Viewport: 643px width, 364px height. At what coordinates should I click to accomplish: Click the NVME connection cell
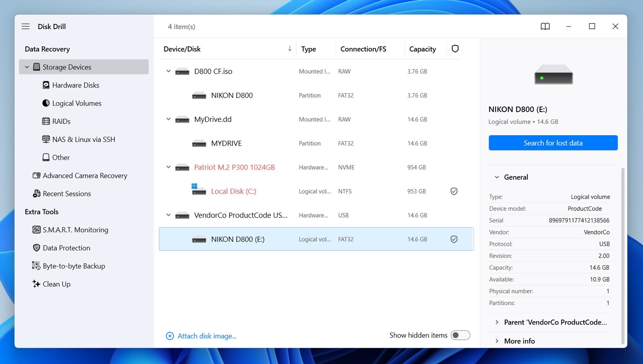[x=346, y=167]
